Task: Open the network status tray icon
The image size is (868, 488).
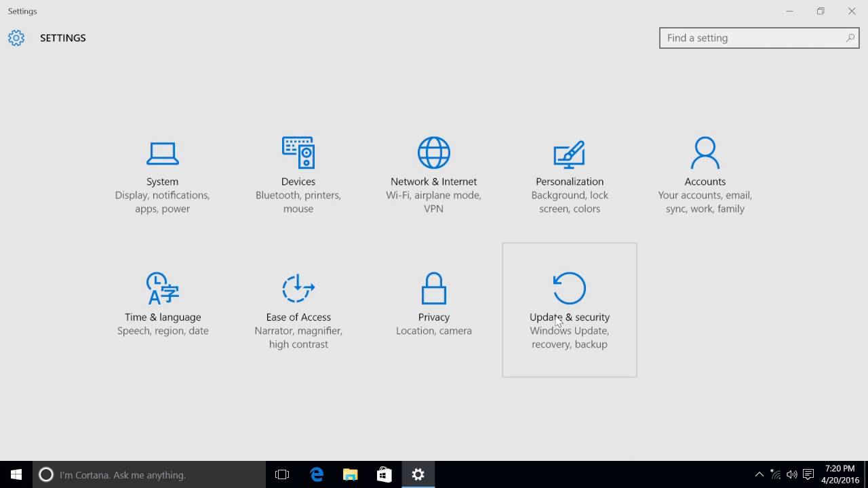Action: pyautogui.click(x=776, y=474)
